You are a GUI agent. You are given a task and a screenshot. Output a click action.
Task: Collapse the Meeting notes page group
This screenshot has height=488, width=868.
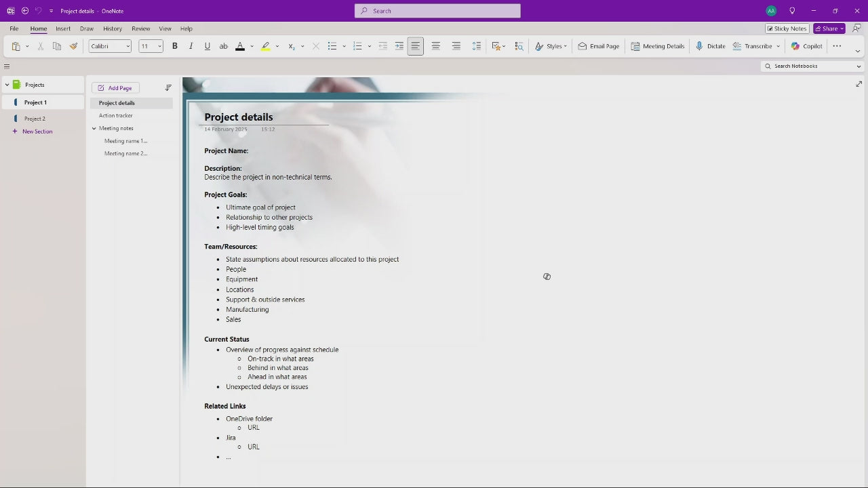[94, 128]
